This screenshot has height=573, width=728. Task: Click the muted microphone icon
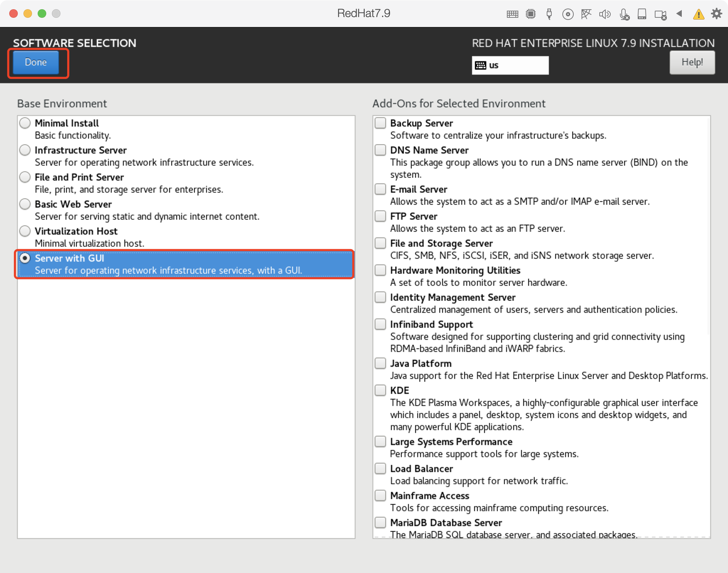tap(624, 14)
